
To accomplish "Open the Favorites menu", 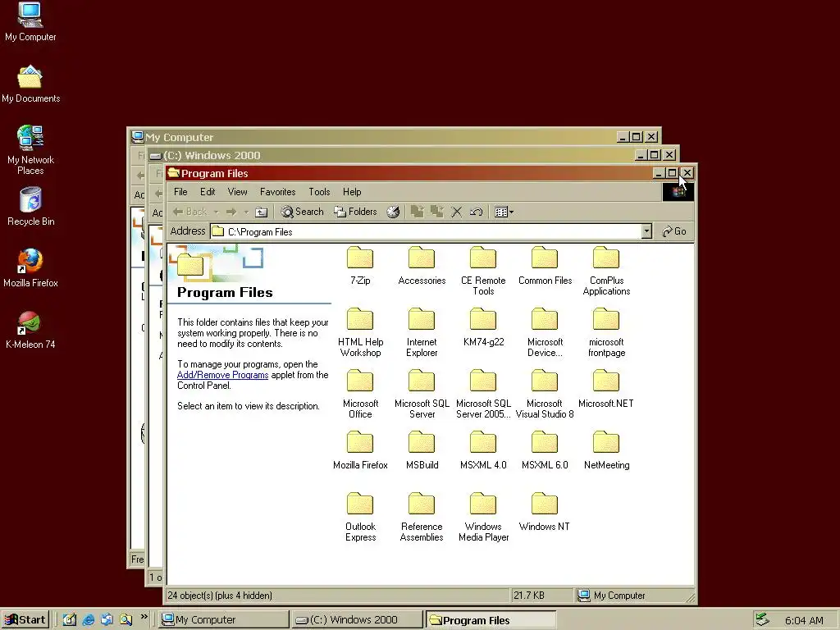I will tap(277, 192).
